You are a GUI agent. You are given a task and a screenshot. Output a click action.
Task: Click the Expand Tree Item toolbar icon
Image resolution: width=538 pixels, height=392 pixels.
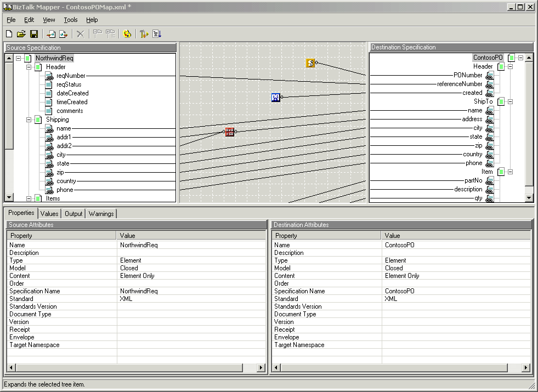98,33
